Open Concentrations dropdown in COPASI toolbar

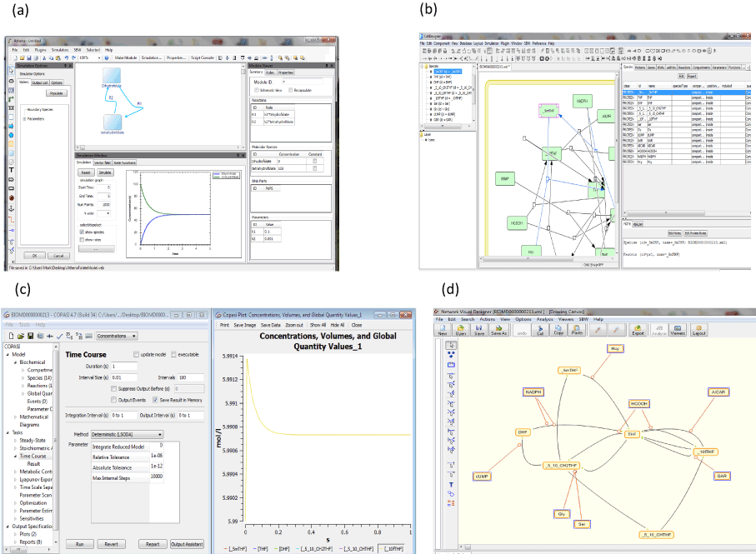[x=116, y=336]
